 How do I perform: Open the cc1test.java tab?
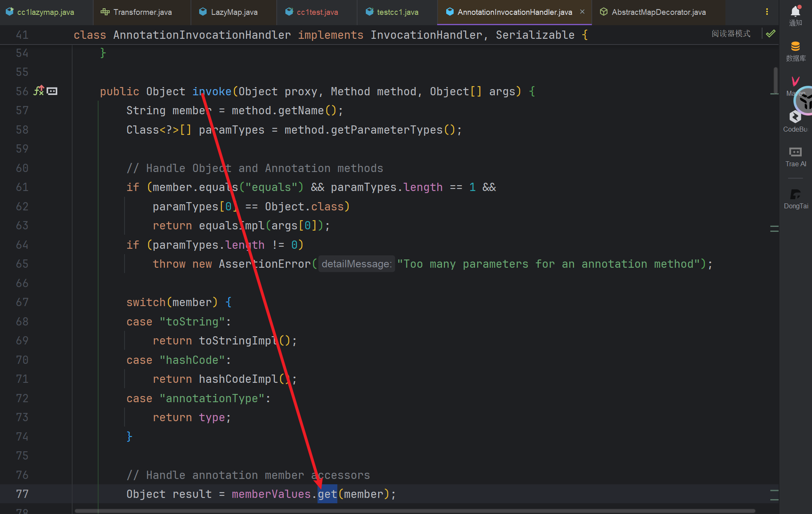[317, 12]
